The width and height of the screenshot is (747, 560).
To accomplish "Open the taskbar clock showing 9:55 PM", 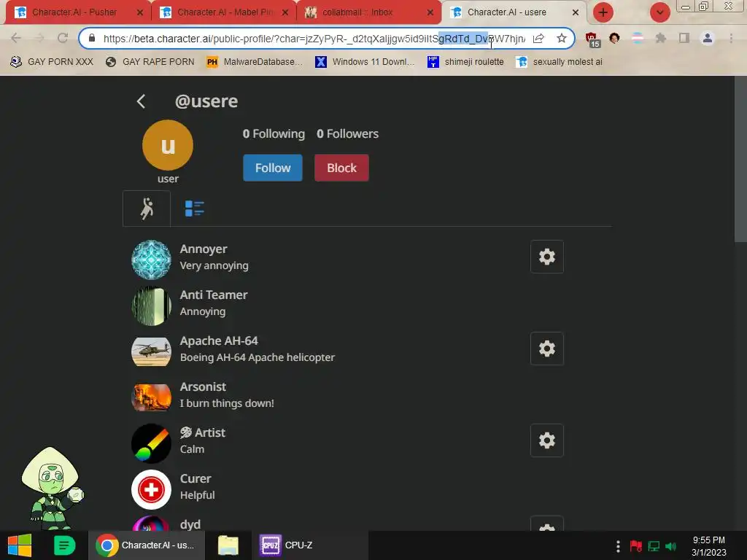I will pos(709,545).
